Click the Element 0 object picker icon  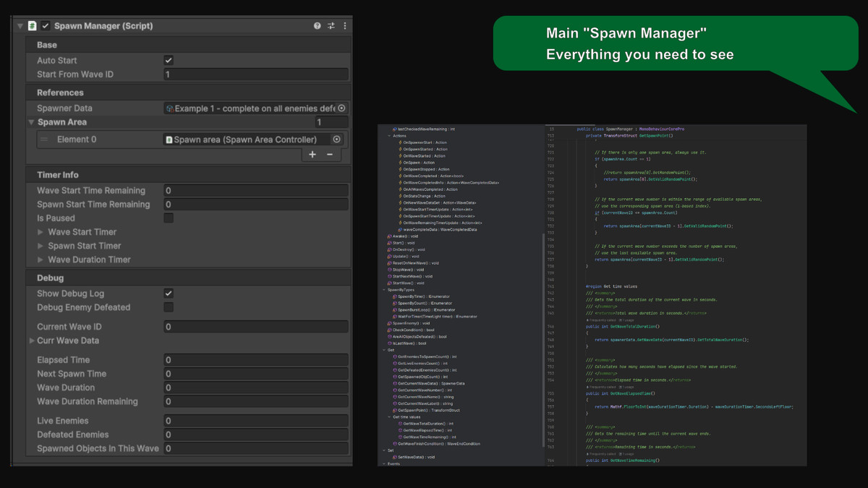coord(336,140)
